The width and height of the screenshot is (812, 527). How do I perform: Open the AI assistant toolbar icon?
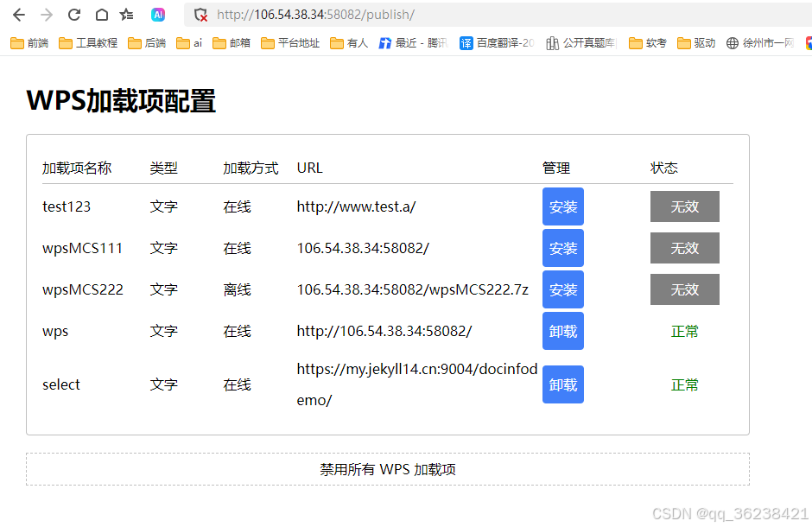point(158,15)
